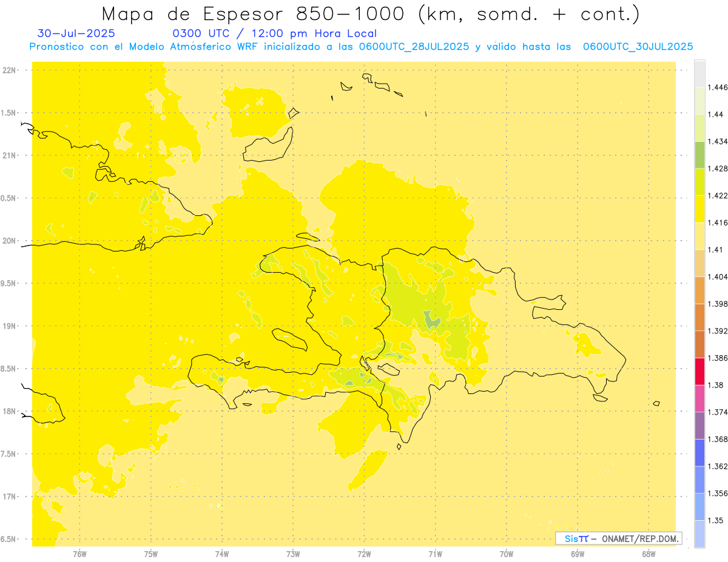Click the colorbar label '1.38'

click(x=716, y=385)
